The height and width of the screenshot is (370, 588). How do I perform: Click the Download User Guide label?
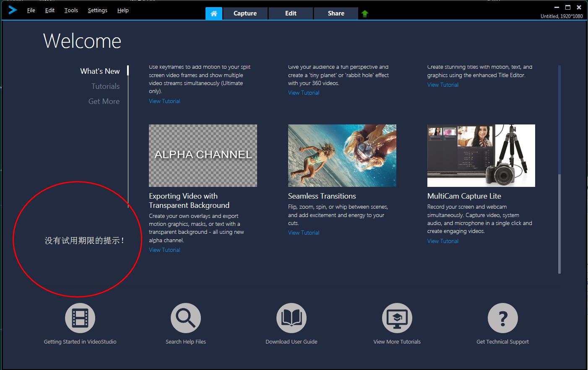click(x=291, y=342)
